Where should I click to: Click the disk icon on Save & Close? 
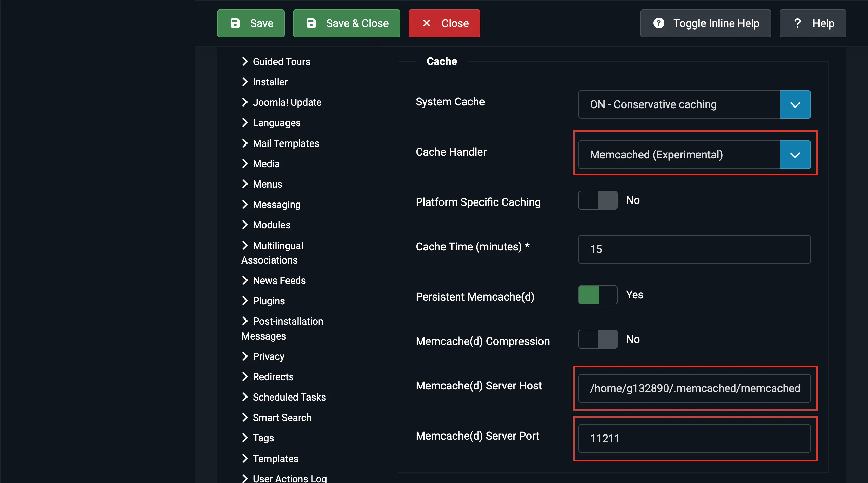pyautogui.click(x=311, y=23)
